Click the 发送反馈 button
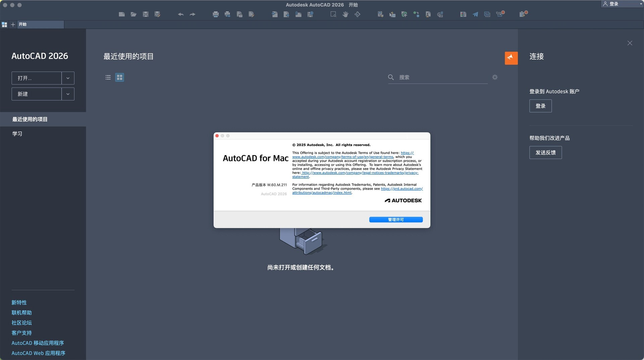This screenshot has height=360, width=644. pyautogui.click(x=545, y=153)
